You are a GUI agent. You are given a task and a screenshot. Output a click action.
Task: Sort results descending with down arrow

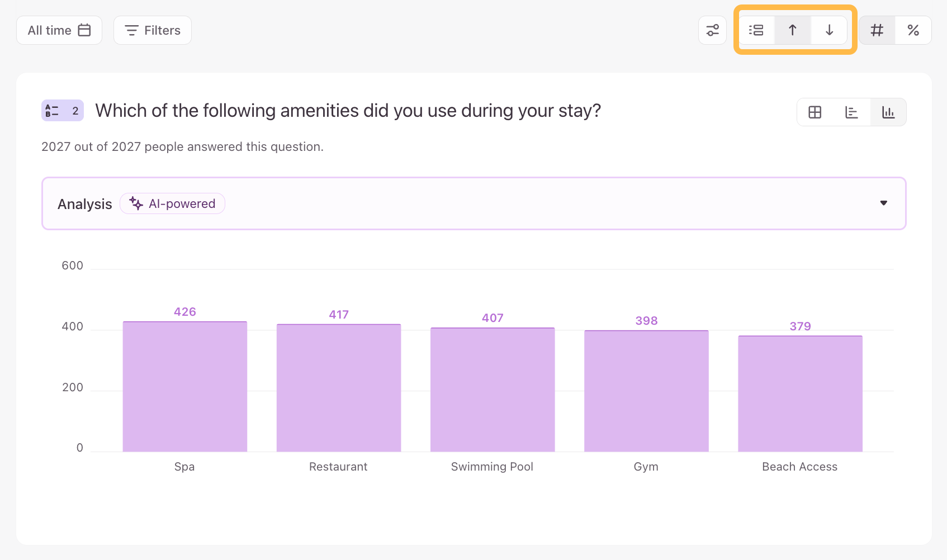coord(829,30)
